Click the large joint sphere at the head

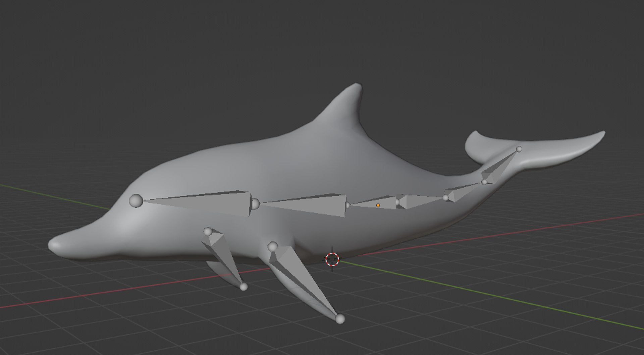[x=136, y=201]
